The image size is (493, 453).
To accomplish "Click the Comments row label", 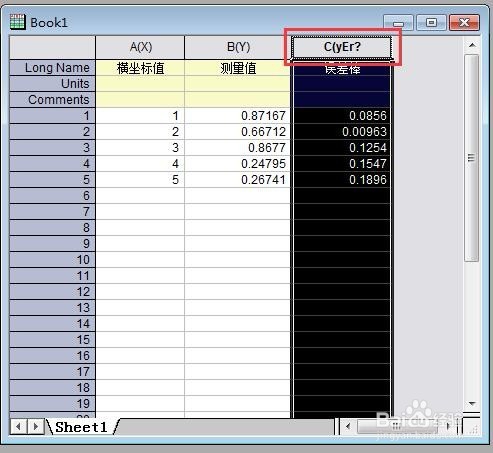I will point(53,100).
